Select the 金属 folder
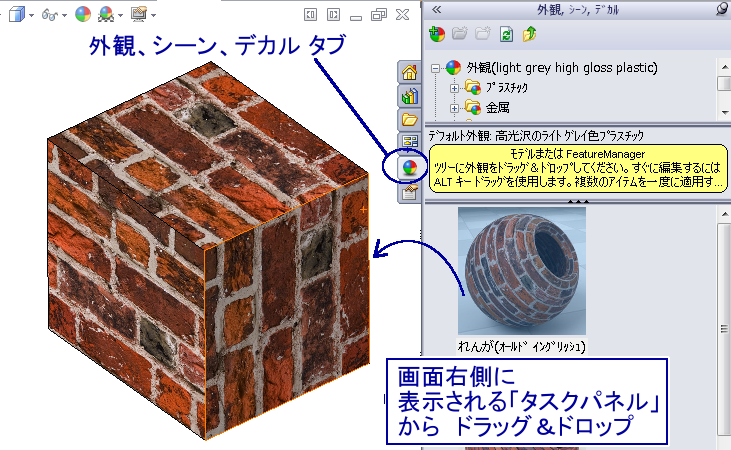The image size is (731, 450). (497, 108)
